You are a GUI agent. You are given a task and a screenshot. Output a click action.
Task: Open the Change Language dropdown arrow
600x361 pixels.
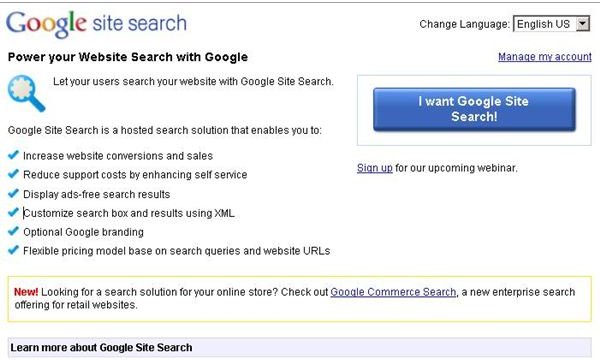[x=582, y=24]
